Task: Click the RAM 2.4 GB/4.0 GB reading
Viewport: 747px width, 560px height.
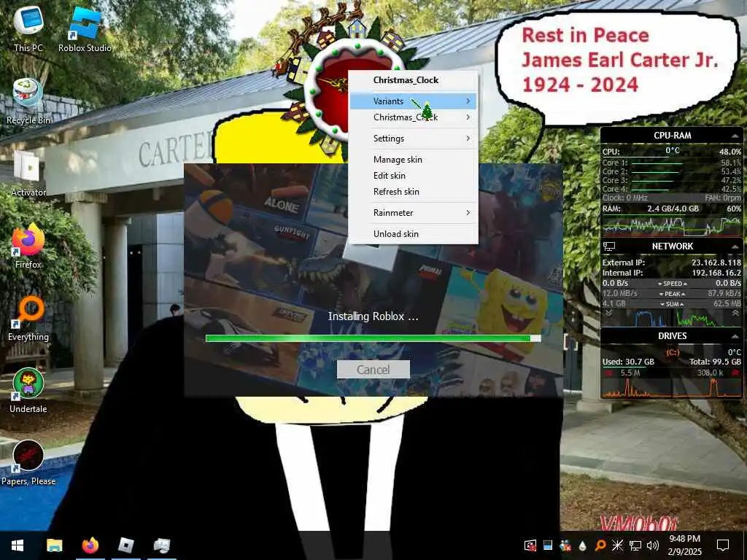Action: click(x=673, y=209)
